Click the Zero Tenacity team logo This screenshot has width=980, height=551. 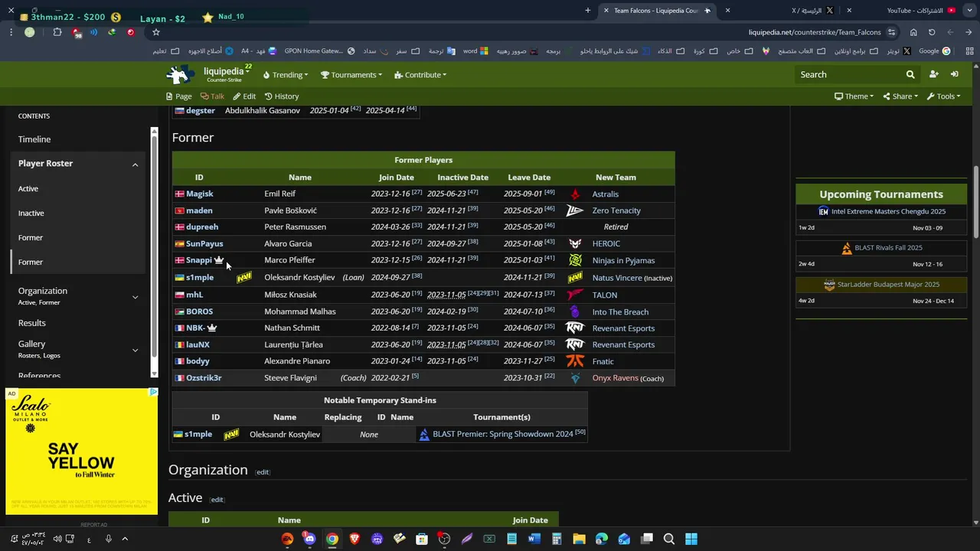click(x=575, y=210)
